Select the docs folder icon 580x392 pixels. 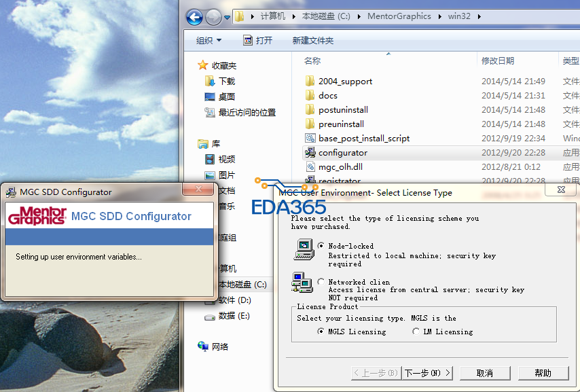(310, 96)
